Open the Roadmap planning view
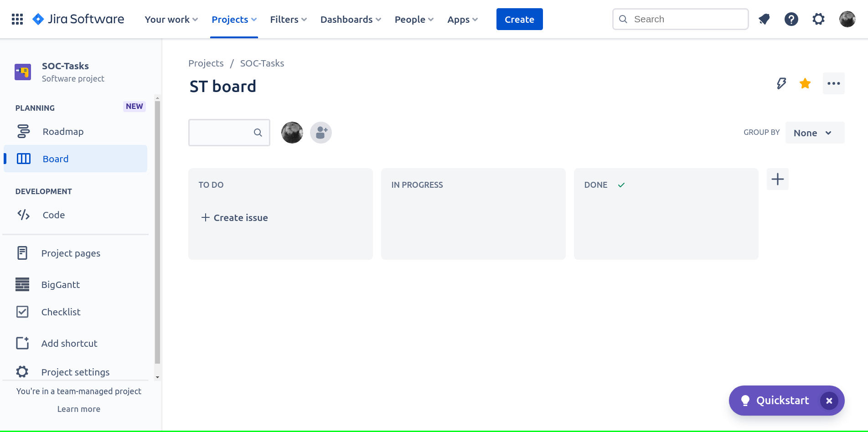Viewport: 868px width, 432px height. click(x=62, y=131)
